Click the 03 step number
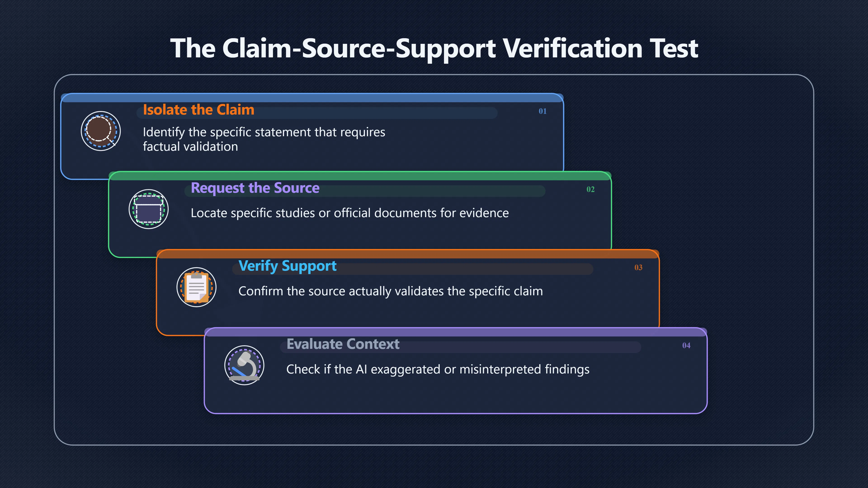Viewport: 868px width, 488px height. click(638, 267)
